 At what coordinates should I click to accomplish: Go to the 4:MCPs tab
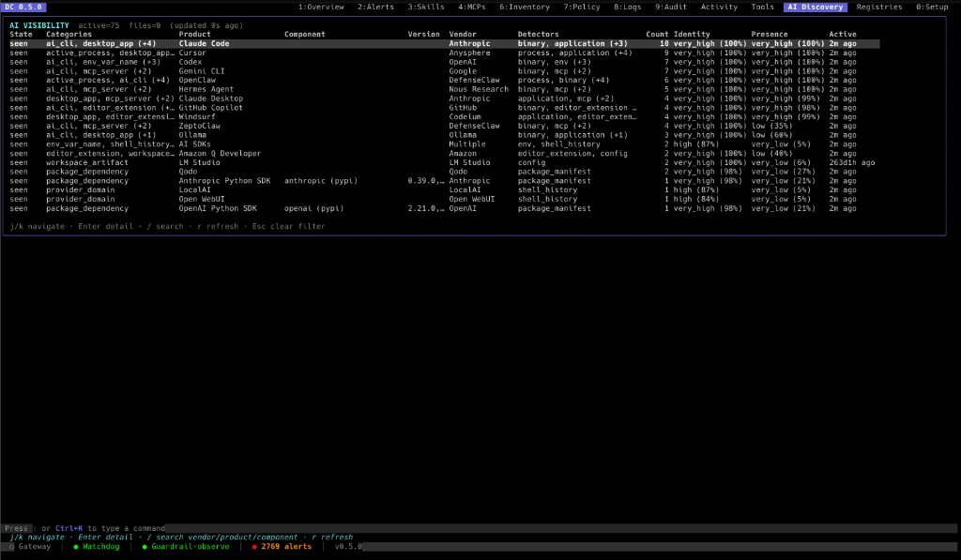click(471, 7)
